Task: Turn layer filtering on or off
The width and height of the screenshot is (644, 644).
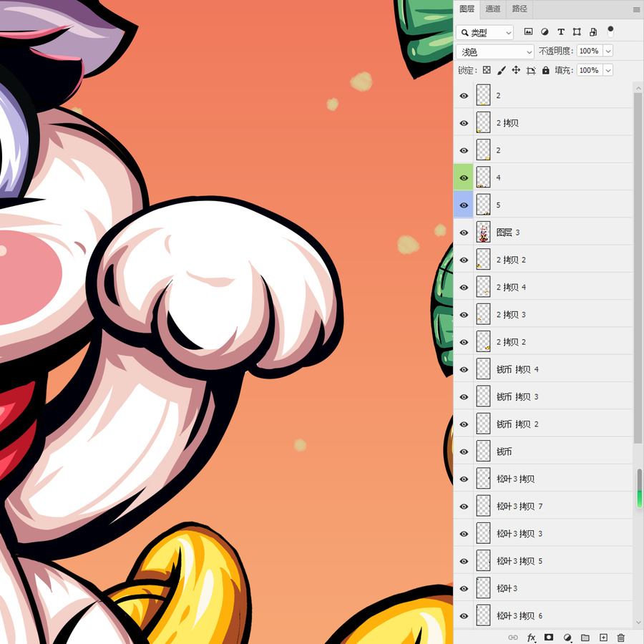Action: [x=611, y=31]
